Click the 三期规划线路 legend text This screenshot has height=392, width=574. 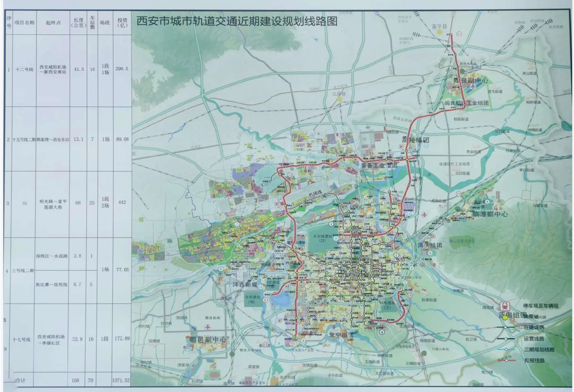tap(539, 350)
